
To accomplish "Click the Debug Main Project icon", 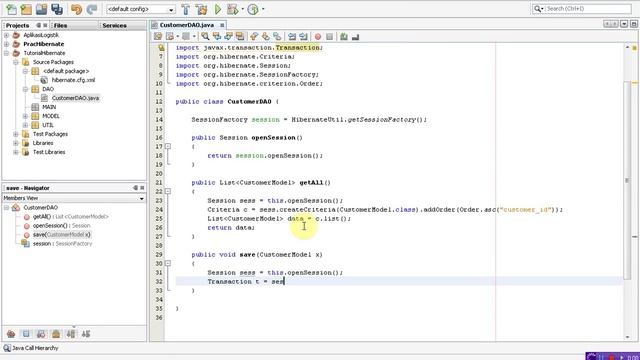I will (233, 9).
